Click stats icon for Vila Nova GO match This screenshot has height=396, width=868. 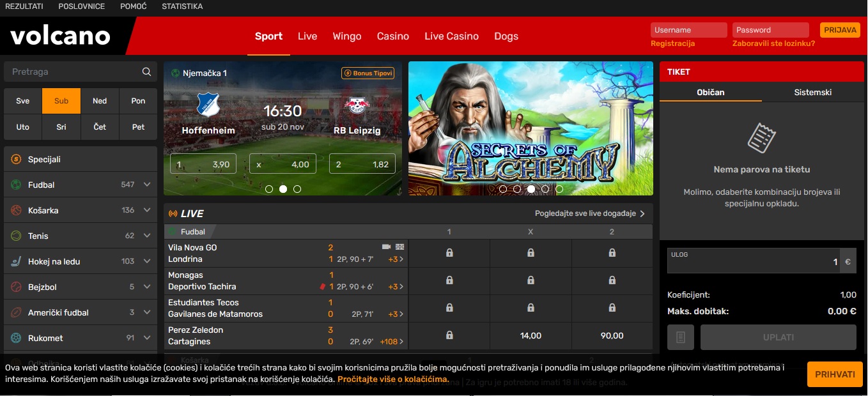[x=399, y=247]
